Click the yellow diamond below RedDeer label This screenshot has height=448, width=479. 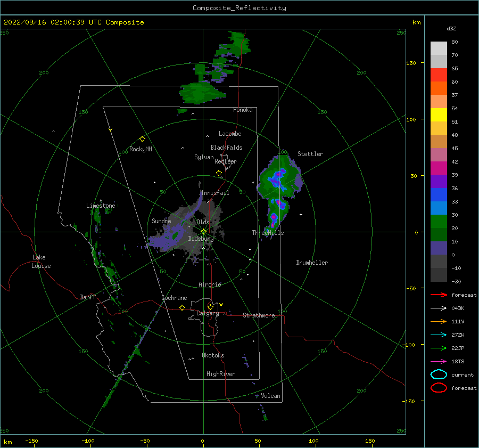click(x=219, y=173)
